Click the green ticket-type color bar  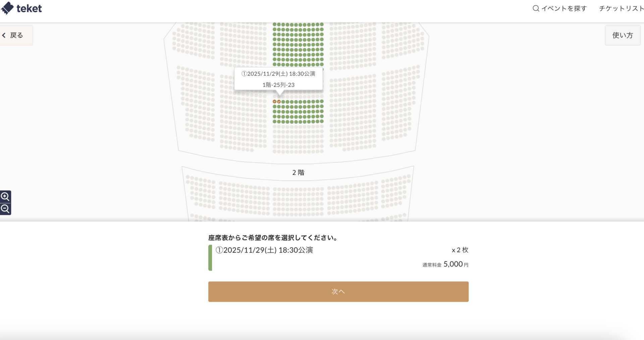pyautogui.click(x=210, y=258)
